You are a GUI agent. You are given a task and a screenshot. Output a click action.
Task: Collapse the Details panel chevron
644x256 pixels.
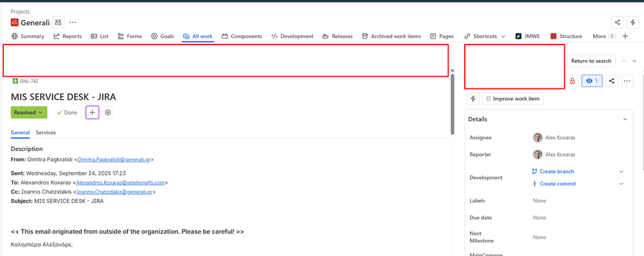pyautogui.click(x=625, y=119)
